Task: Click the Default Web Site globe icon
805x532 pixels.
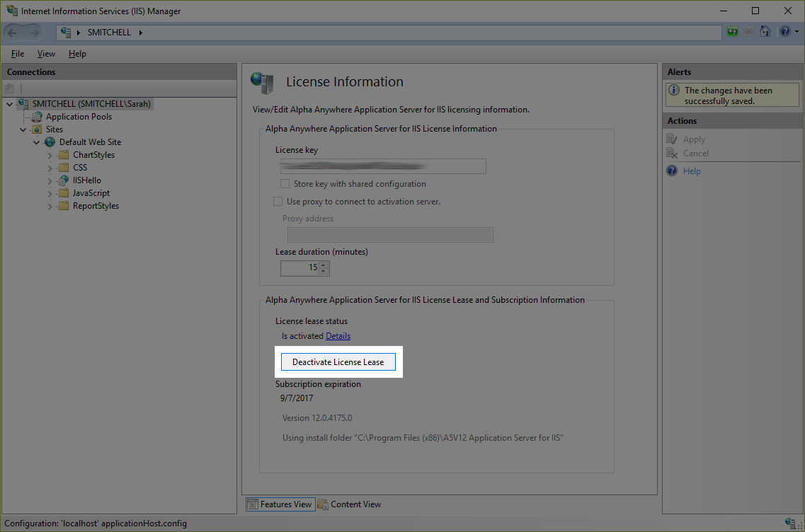Action: [50, 142]
